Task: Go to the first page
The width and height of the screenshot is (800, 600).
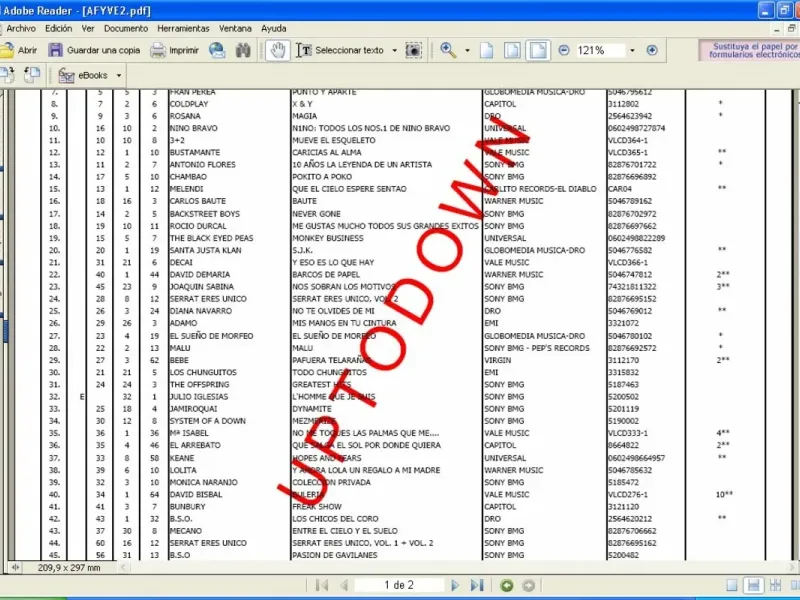Action: pos(322,585)
